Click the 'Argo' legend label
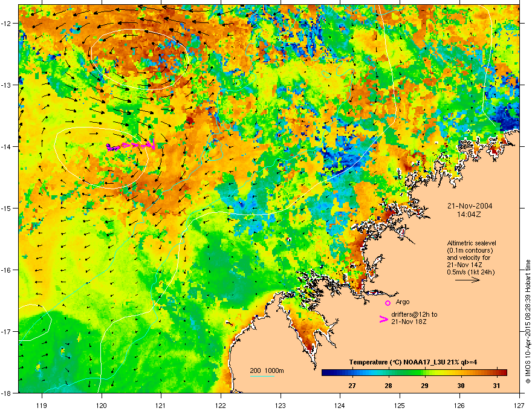Image resolution: width=532 pixels, height=411 pixels. click(x=403, y=302)
